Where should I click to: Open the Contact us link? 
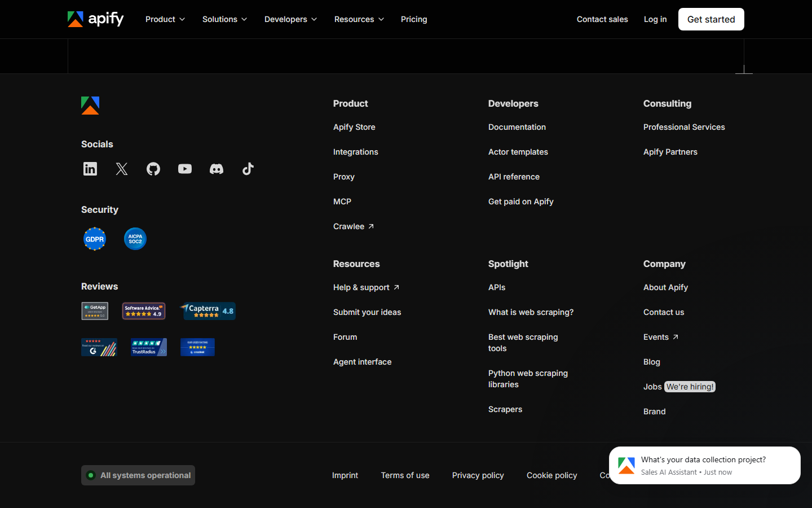(664, 312)
